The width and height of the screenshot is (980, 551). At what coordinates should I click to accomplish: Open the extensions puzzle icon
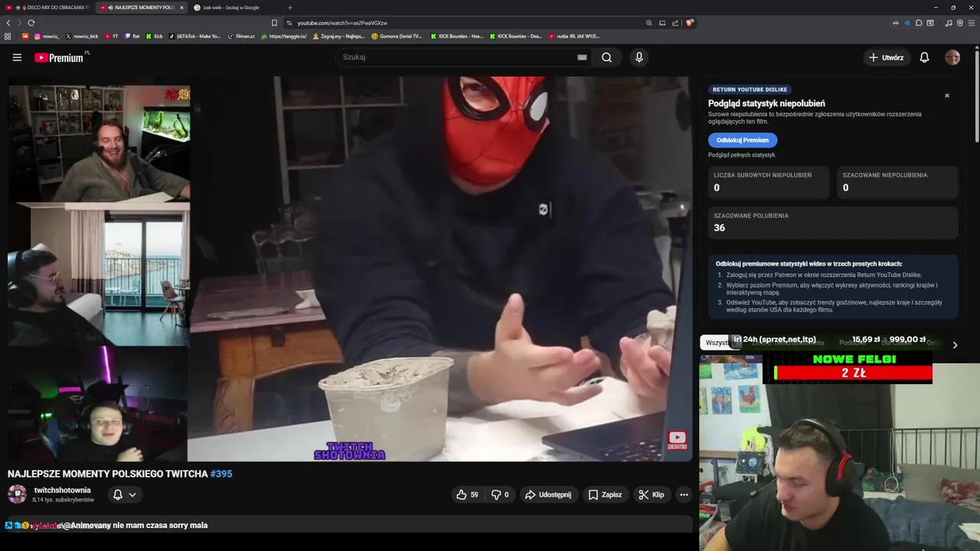click(919, 23)
